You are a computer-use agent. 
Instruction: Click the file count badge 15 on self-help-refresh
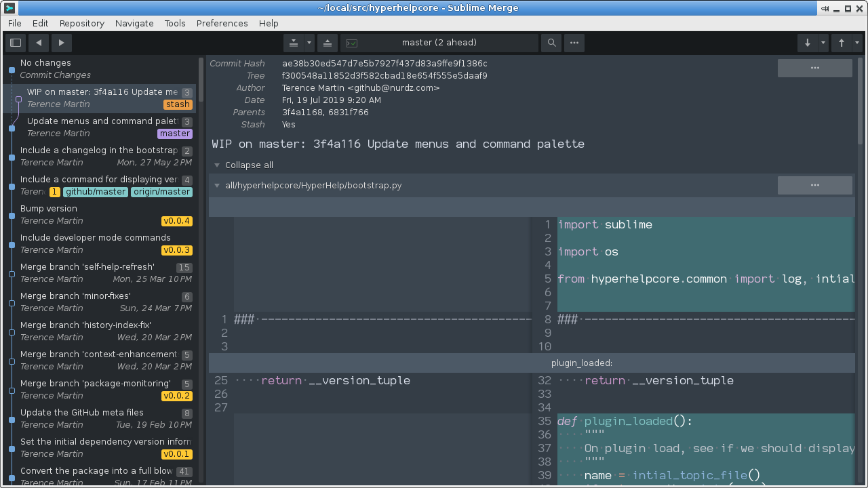(x=184, y=268)
